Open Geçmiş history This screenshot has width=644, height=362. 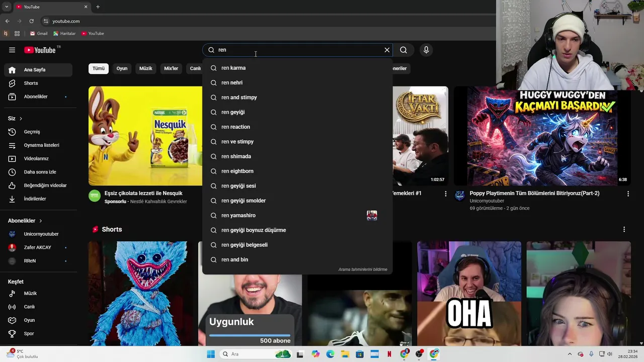click(38, 132)
